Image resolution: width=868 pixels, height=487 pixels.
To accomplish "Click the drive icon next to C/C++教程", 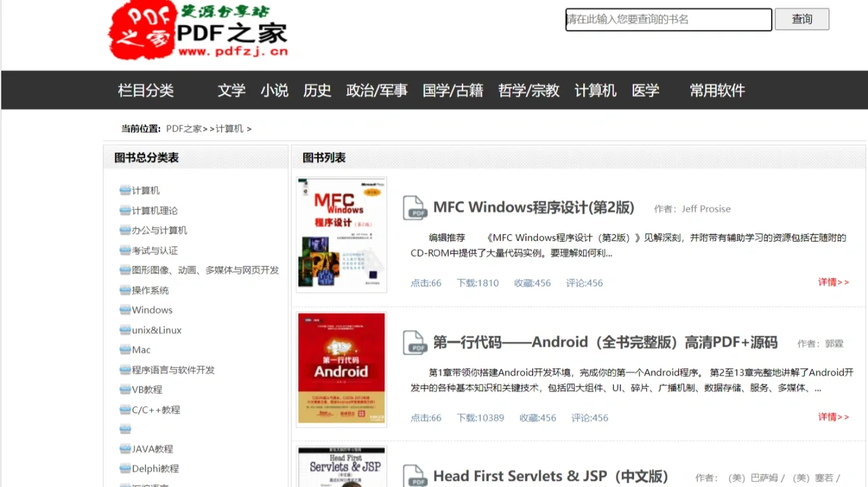I will tap(125, 410).
